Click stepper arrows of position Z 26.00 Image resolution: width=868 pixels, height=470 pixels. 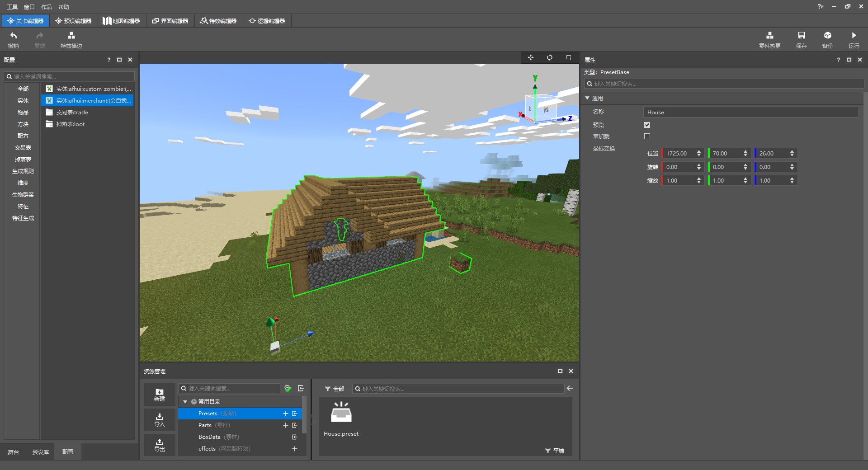coord(792,154)
